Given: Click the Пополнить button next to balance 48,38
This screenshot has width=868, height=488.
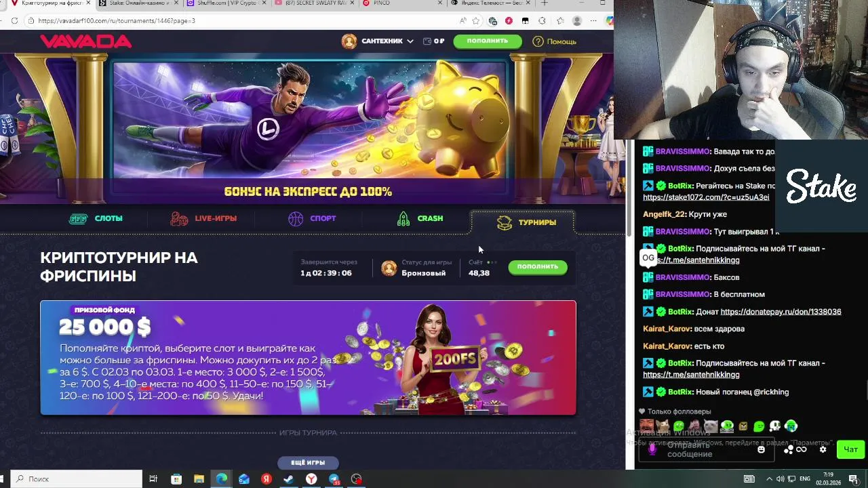Looking at the screenshot, I should pos(538,266).
